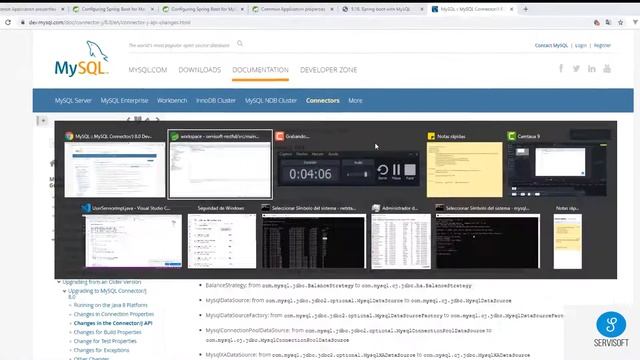Switch to Seguridad de Windows window
The image size is (640, 360).
(222, 241)
